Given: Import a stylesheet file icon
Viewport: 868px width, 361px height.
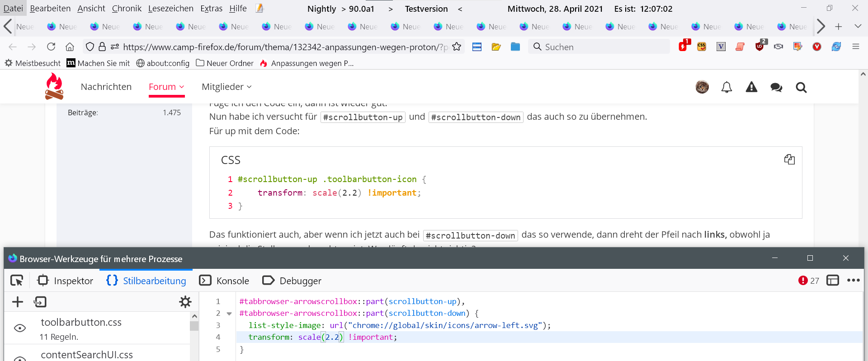Looking at the screenshot, I should pyautogui.click(x=40, y=302).
